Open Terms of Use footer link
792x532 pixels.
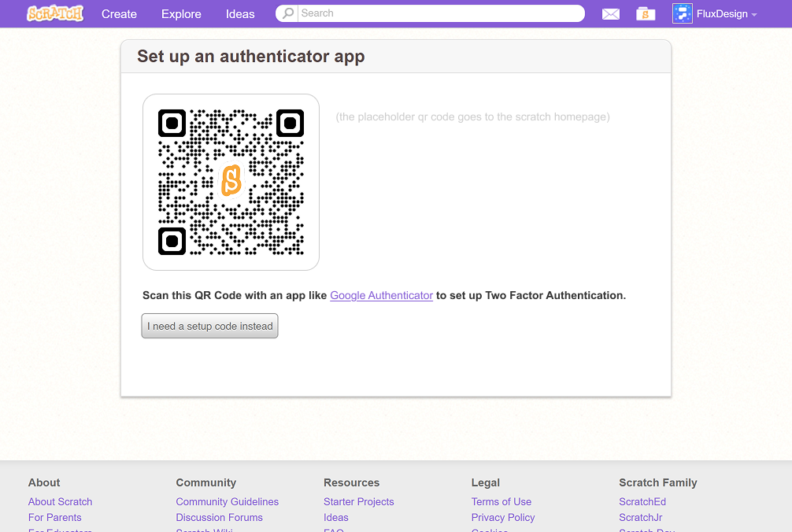click(501, 502)
